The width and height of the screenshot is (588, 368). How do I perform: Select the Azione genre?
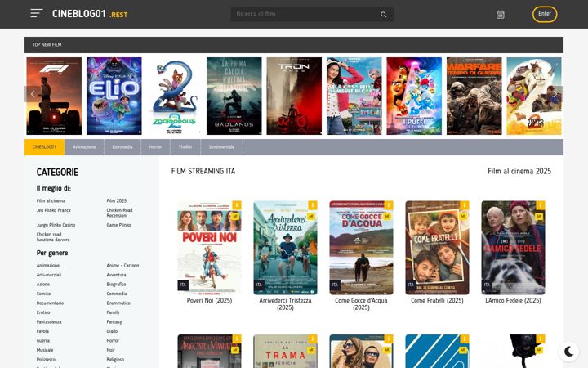(x=43, y=285)
